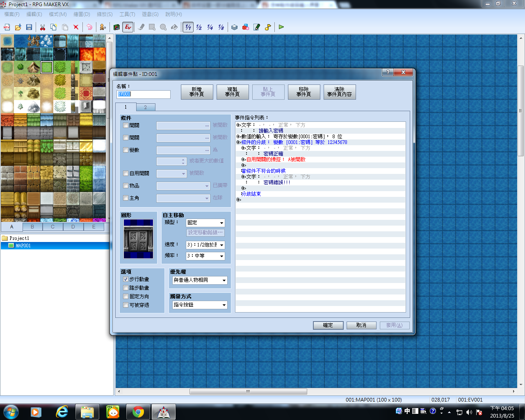The width and height of the screenshot is (525, 420).
Task: Click the 複製事件頁 button
Action: point(233,92)
